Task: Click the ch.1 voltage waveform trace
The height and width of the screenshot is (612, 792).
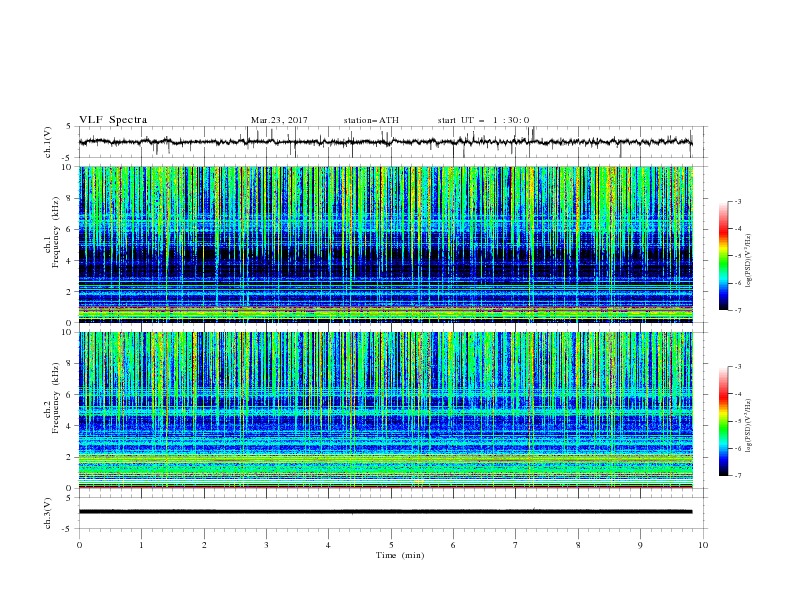Action: click(x=385, y=142)
